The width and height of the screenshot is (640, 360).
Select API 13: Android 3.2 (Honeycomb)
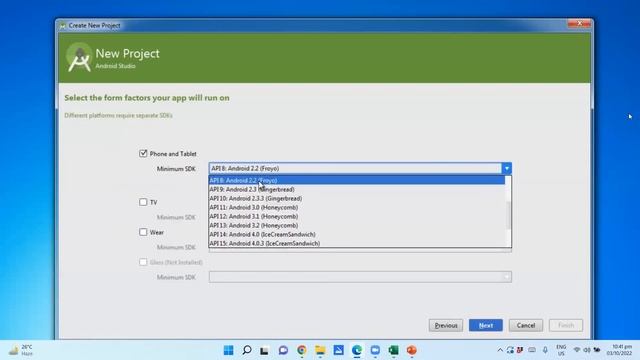point(357,225)
